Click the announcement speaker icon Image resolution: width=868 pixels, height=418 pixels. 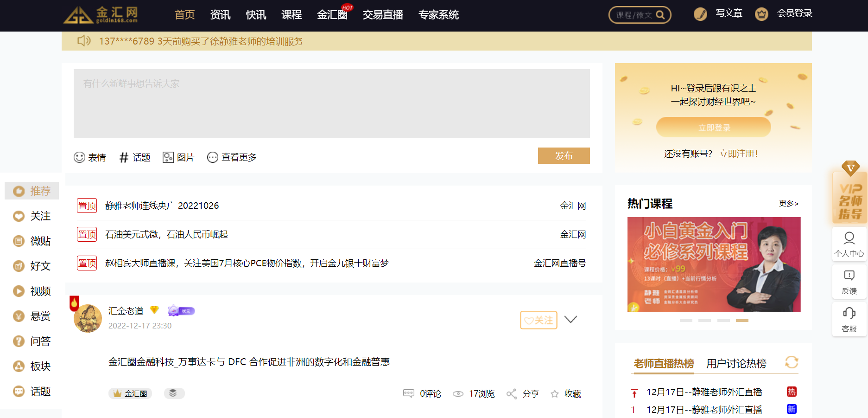click(84, 41)
